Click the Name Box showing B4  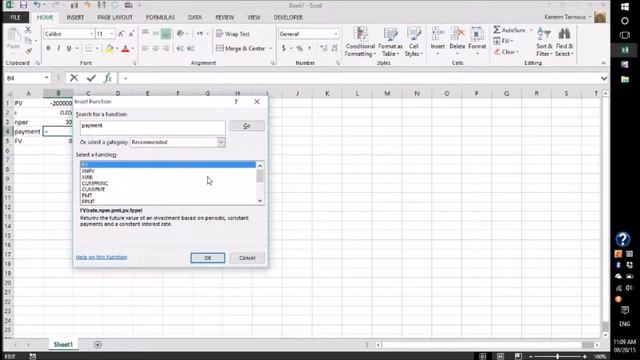pyautogui.click(x=24, y=78)
